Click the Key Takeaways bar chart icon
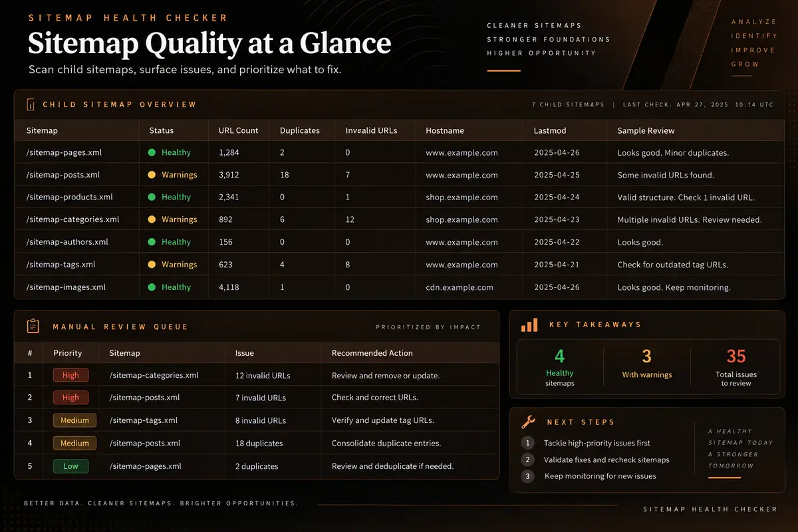Image resolution: width=798 pixels, height=532 pixels. pos(529,325)
